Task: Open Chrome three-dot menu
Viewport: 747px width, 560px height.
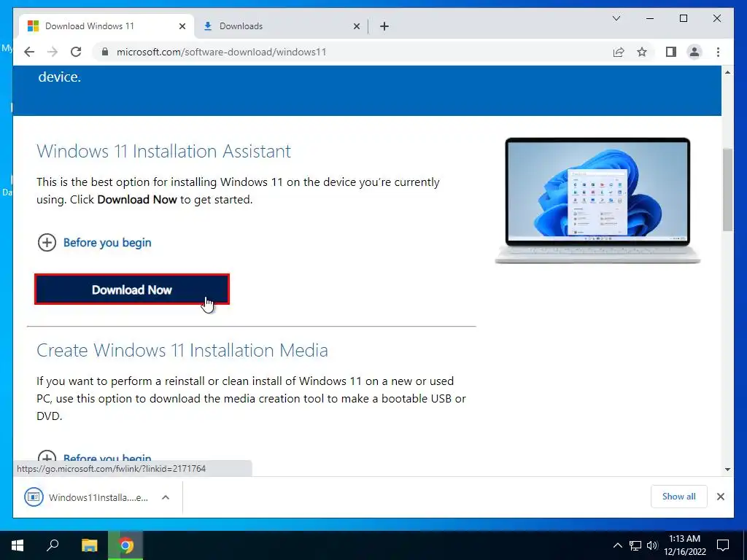Action: pyautogui.click(x=718, y=52)
